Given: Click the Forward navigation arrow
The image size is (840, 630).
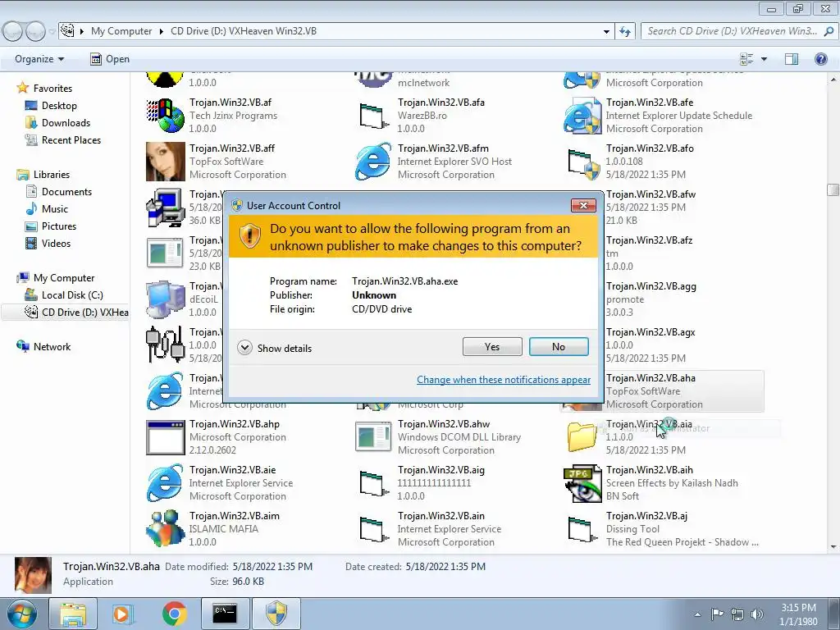Looking at the screenshot, I should point(35,32).
